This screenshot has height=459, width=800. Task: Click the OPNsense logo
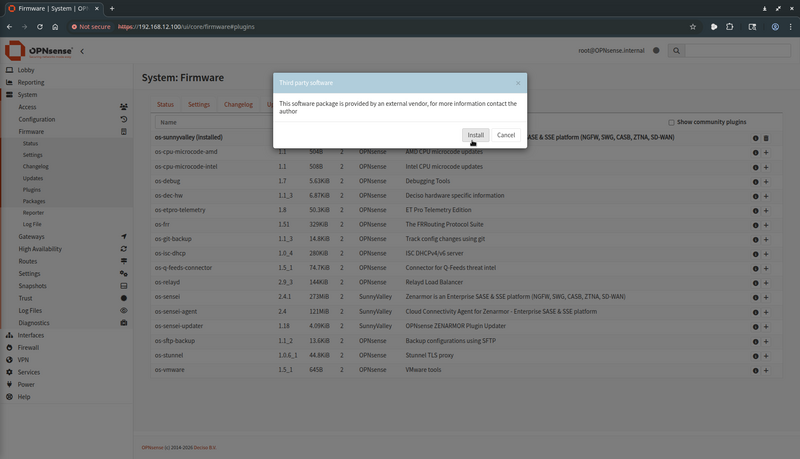click(39, 50)
